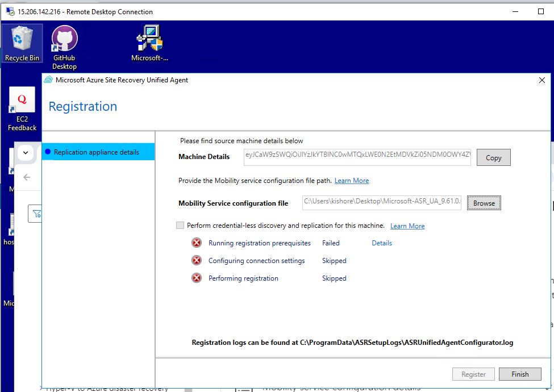
Task: Click the error icon next to Configuring connection settings
Action: point(197,261)
